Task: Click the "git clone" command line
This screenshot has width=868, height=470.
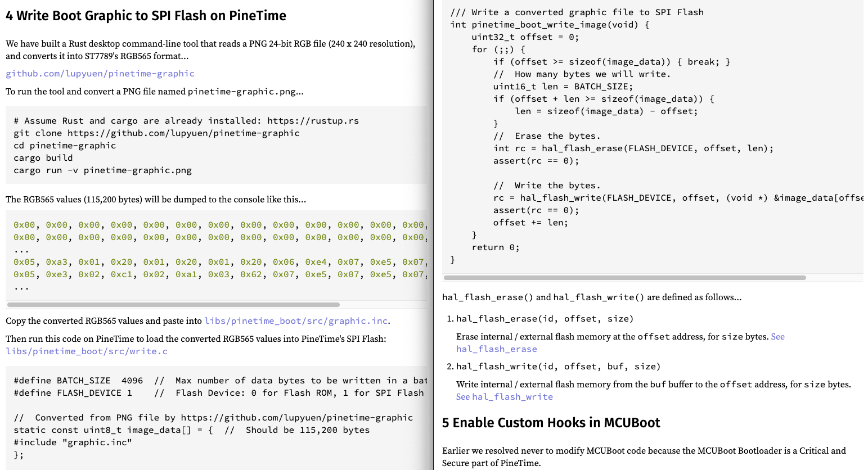Action: (x=156, y=133)
